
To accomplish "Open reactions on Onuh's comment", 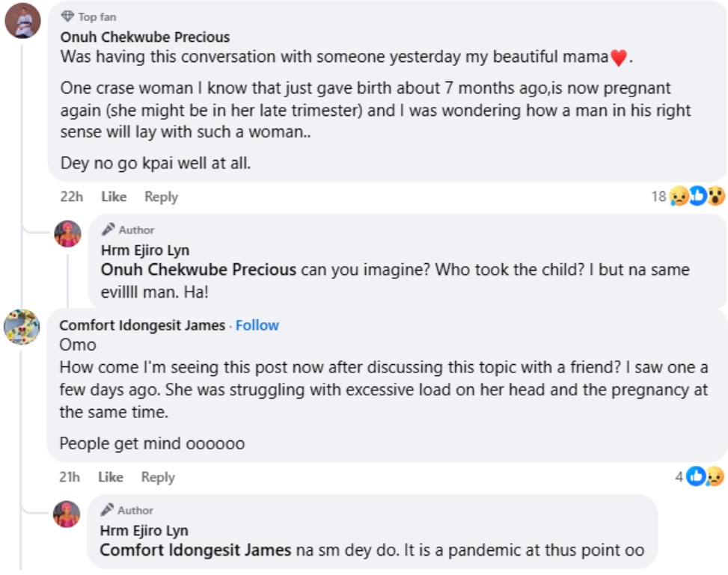I will click(697, 197).
